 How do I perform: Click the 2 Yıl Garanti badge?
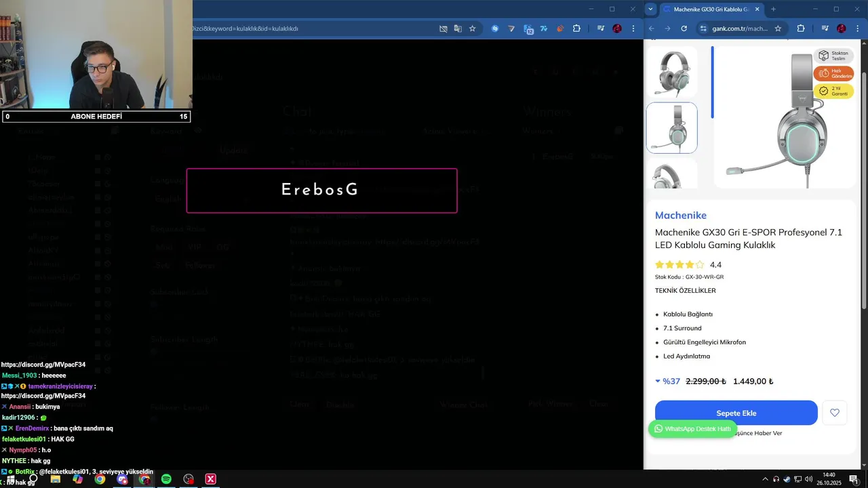pyautogui.click(x=833, y=91)
